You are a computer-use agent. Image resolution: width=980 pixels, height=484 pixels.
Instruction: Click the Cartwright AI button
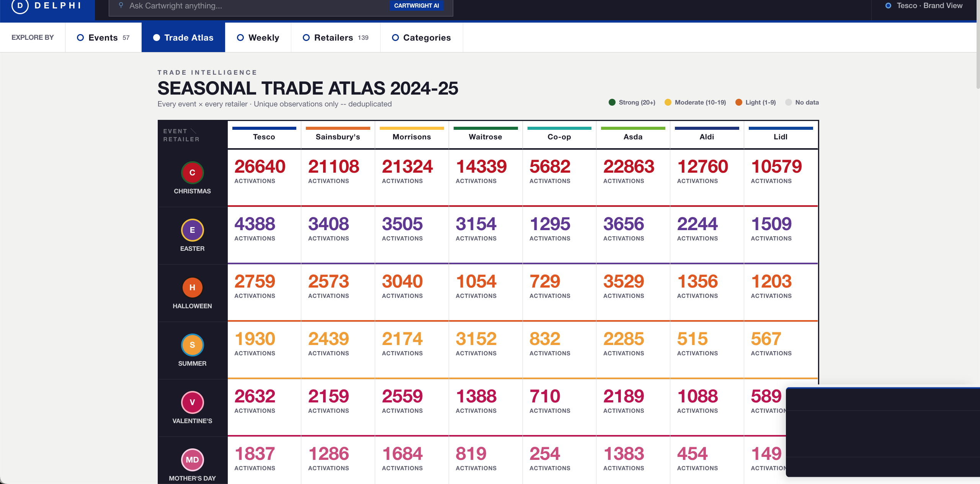[416, 6]
